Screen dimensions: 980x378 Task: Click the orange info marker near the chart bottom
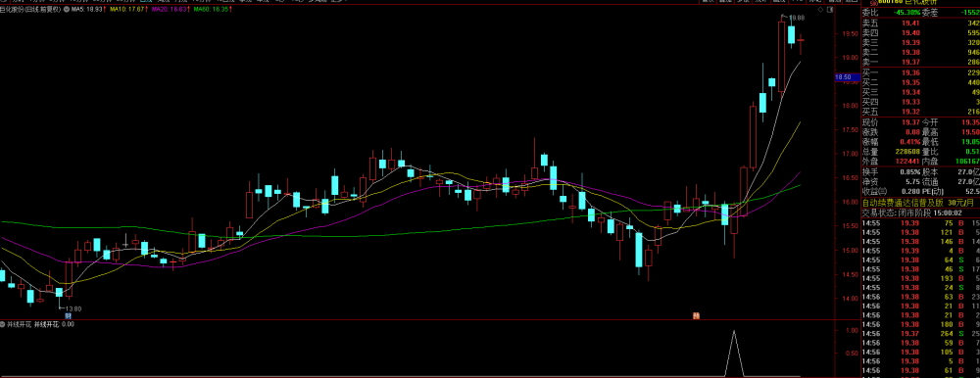coord(696,315)
